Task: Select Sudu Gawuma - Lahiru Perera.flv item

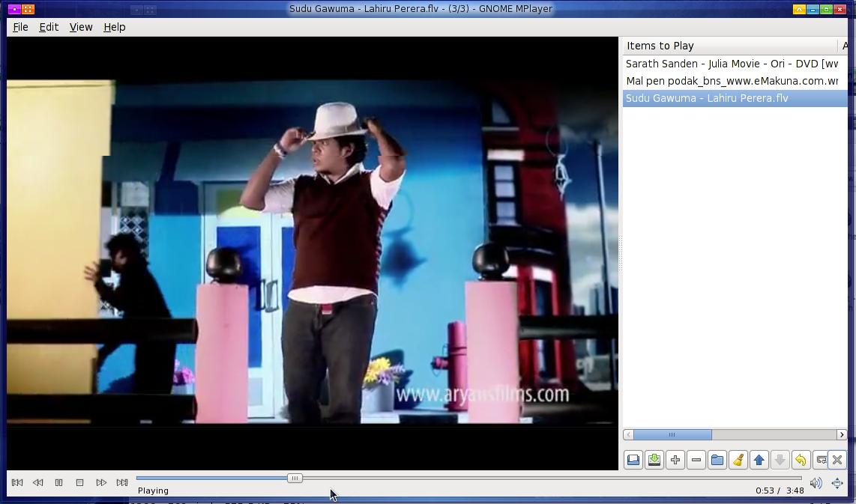Action: (x=735, y=98)
